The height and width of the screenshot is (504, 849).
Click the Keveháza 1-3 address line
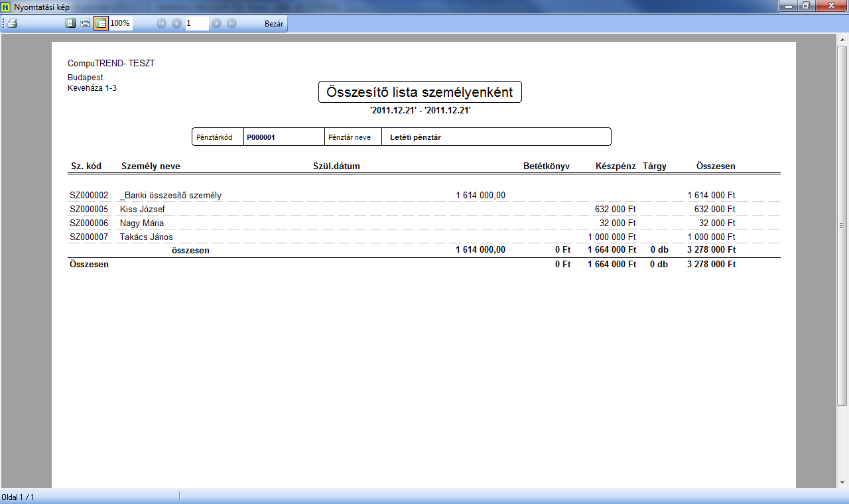(x=92, y=88)
